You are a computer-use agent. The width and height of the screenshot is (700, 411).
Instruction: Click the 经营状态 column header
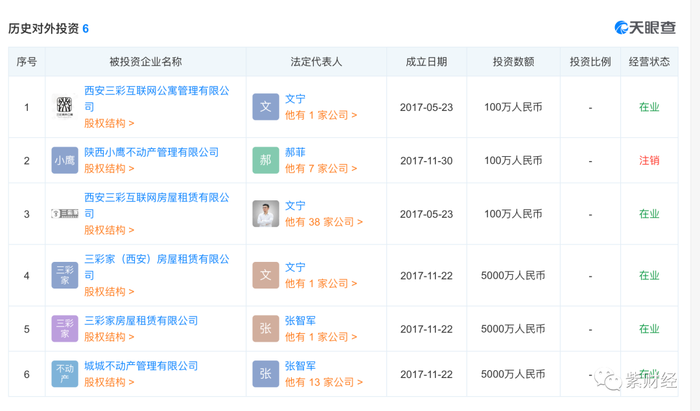pos(649,62)
